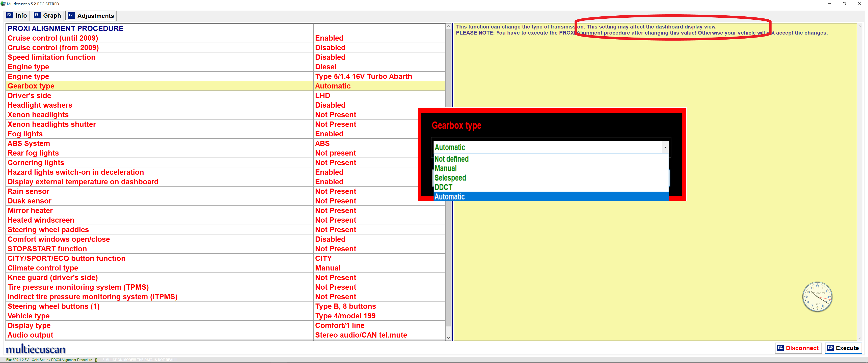Select 'STOP&START function' row
Image resolution: width=868 pixels, height=363 pixels.
pyautogui.click(x=225, y=249)
